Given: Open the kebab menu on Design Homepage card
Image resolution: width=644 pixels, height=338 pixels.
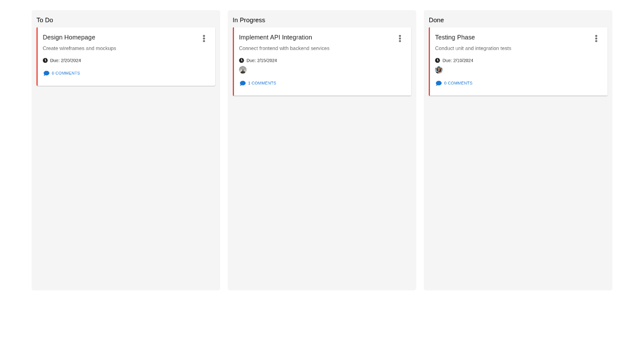Looking at the screenshot, I should (204, 38).
